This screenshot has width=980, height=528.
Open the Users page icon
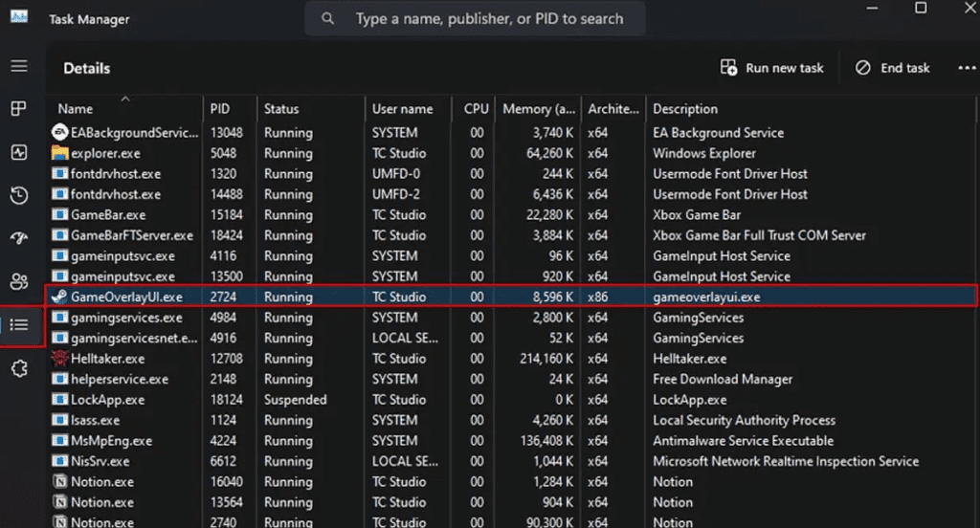(18, 281)
